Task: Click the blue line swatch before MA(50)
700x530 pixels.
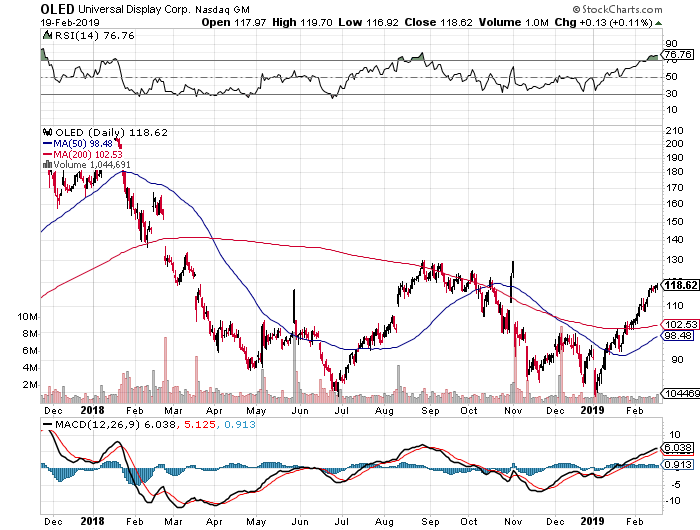Action: (47, 144)
